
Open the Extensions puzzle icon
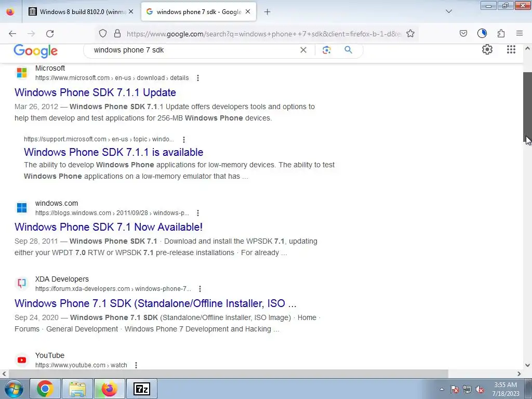pos(501,33)
